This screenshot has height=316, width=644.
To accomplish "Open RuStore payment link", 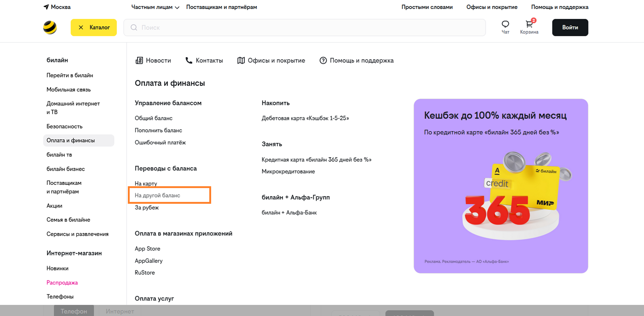I will [x=145, y=273].
